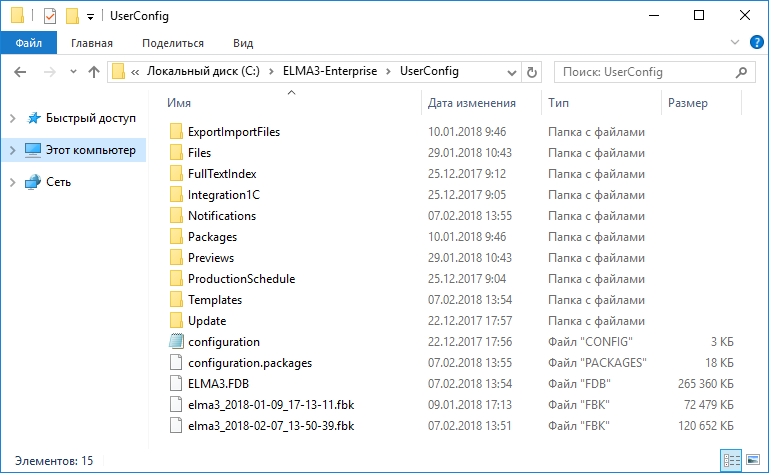Click the date 22.12.2017 17:57
Screen dimensions: 769x473
470,321
